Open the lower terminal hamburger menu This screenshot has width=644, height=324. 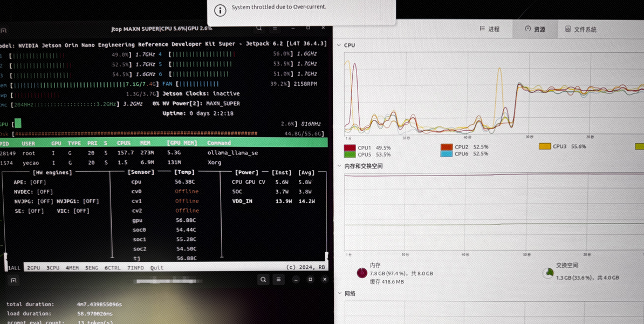(278, 280)
